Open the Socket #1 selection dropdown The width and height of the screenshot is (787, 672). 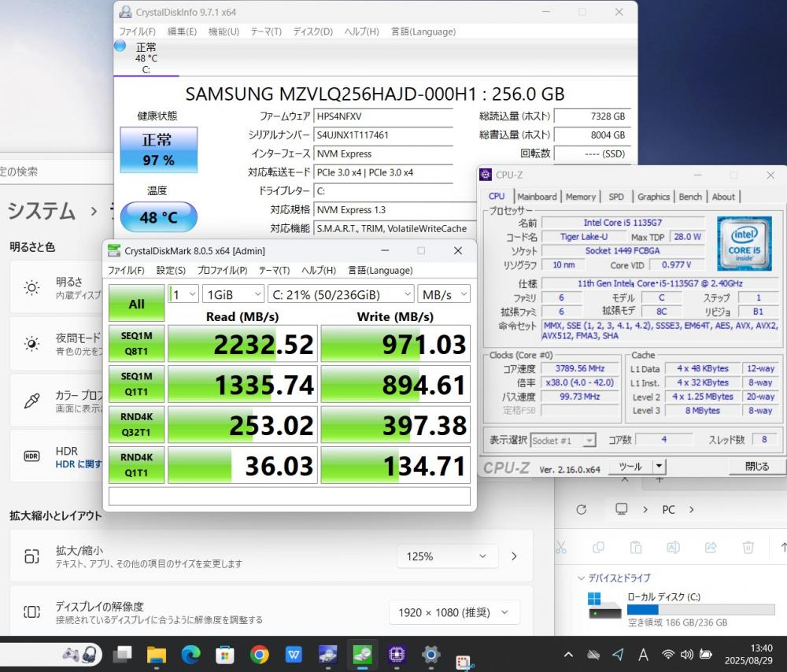pos(563,441)
